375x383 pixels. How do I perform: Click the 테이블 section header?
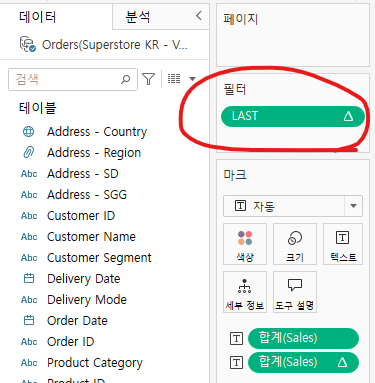point(38,108)
